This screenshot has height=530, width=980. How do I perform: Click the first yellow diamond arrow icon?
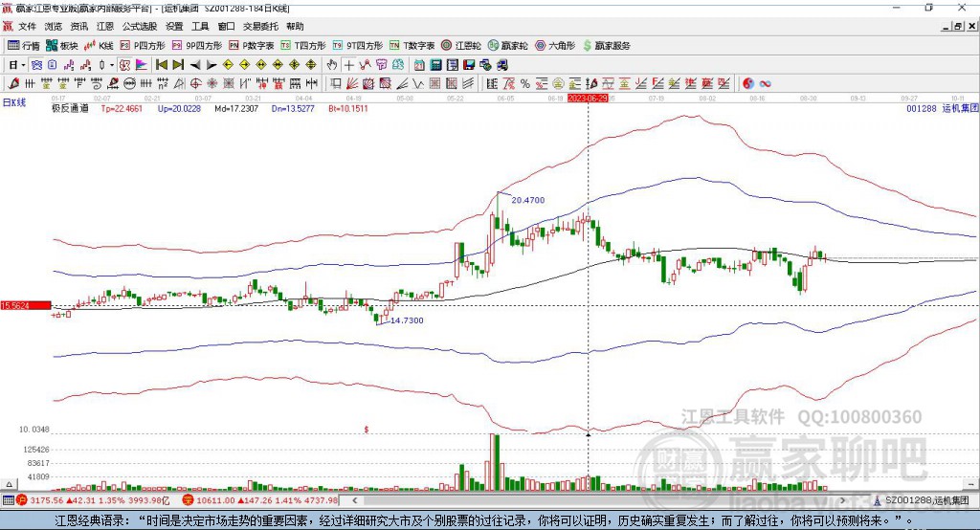click(x=228, y=65)
